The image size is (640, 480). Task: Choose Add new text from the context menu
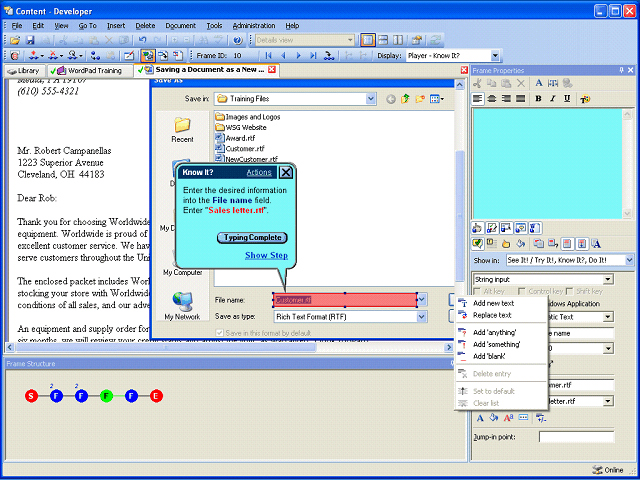click(x=493, y=303)
